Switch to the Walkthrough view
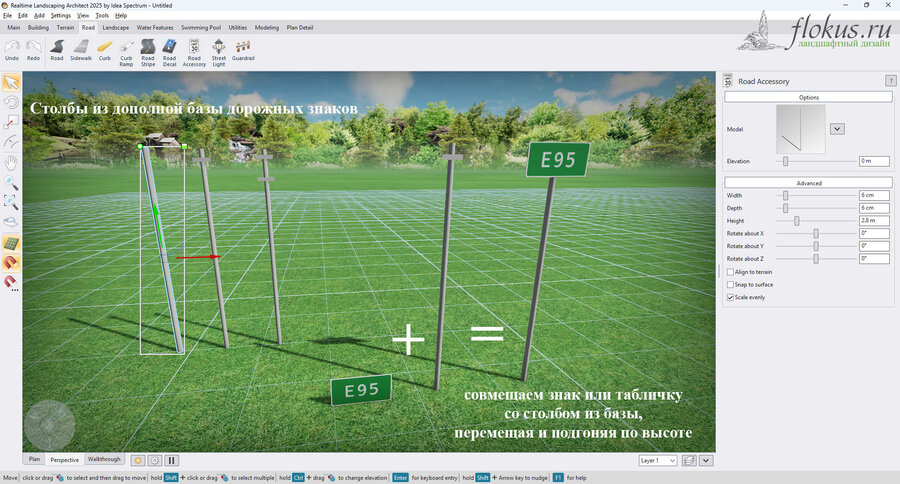The image size is (900, 484). 104,459
